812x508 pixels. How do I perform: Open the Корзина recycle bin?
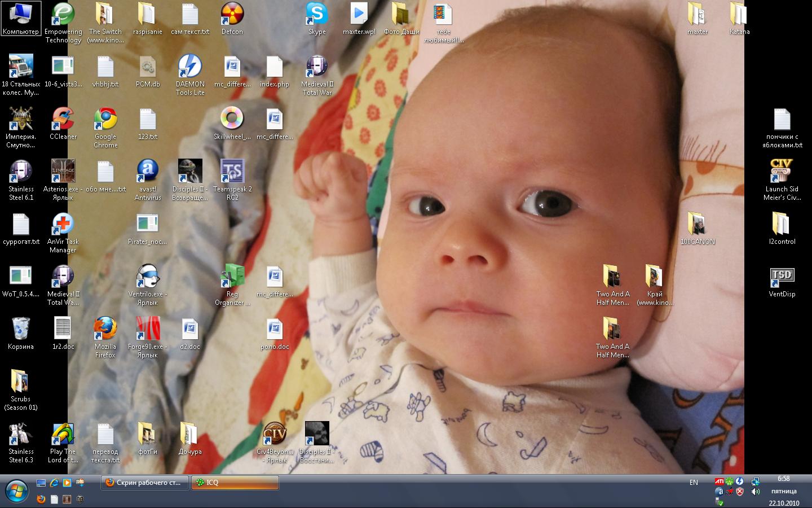(x=21, y=329)
